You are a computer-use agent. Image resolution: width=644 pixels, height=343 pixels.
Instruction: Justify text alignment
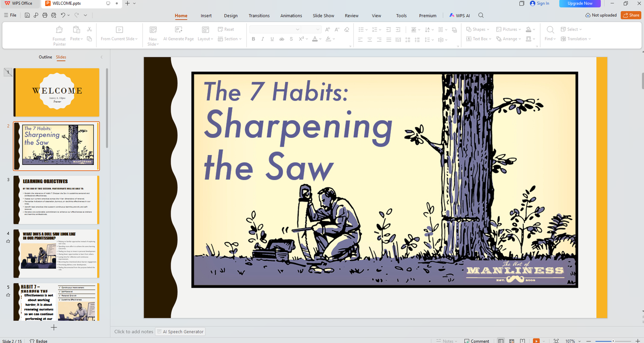pos(388,39)
